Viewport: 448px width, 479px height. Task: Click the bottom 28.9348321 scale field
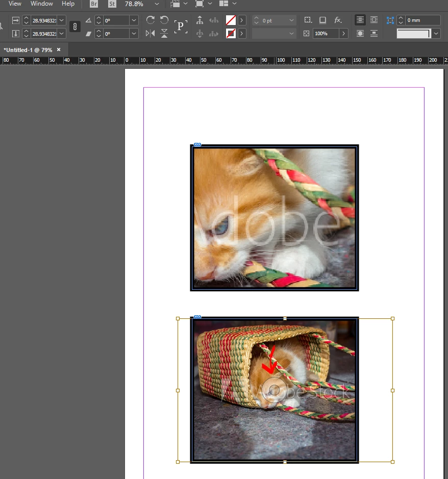coord(44,34)
